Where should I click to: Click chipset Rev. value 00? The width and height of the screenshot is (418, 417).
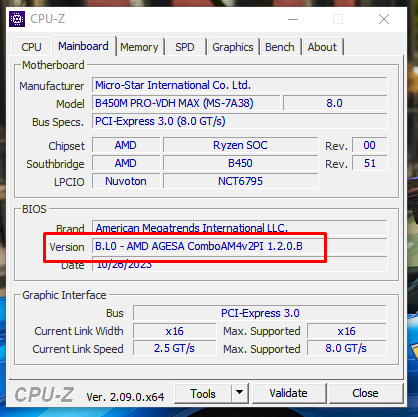click(x=370, y=145)
